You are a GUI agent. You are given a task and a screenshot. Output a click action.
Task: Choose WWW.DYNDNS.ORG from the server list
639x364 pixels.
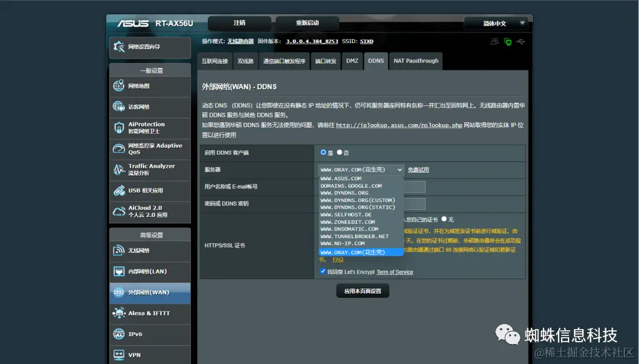click(x=361, y=193)
